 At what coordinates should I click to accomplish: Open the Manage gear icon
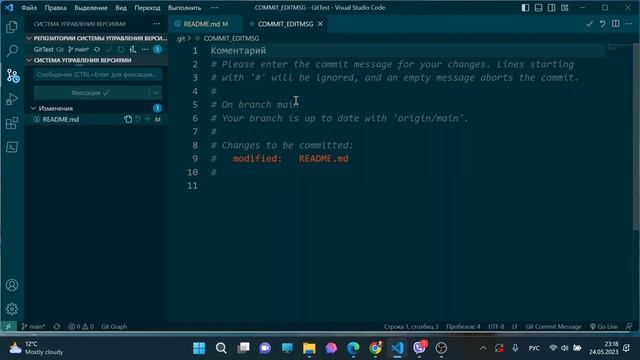pos(12,309)
